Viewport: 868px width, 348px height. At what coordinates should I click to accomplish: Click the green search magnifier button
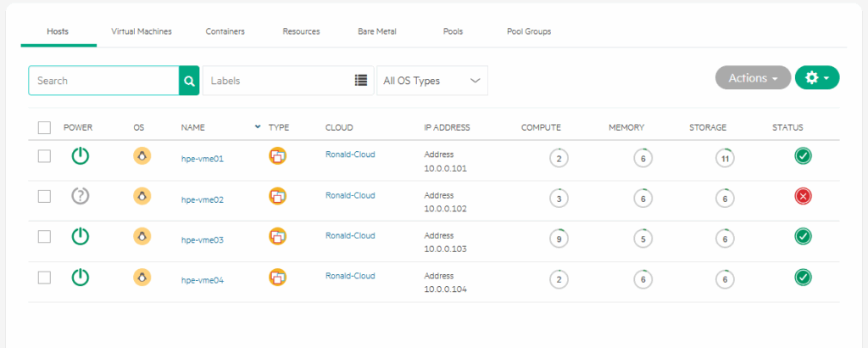click(x=188, y=80)
